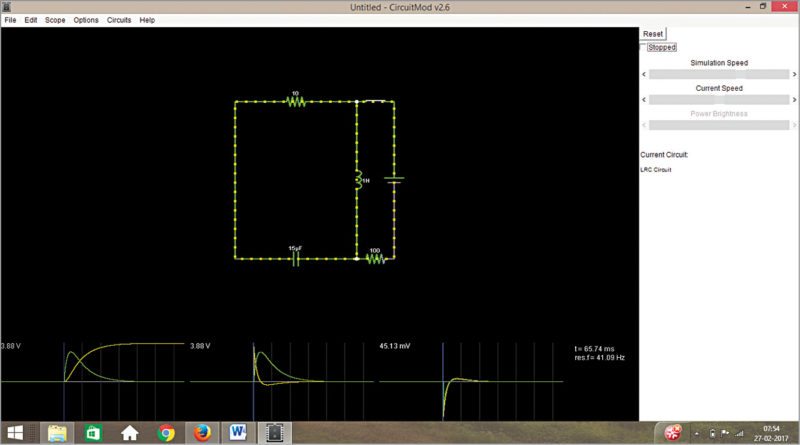Screen dimensions: 800x445
Task: Click the Simulation Speed slider track
Action: click(718, 73)
